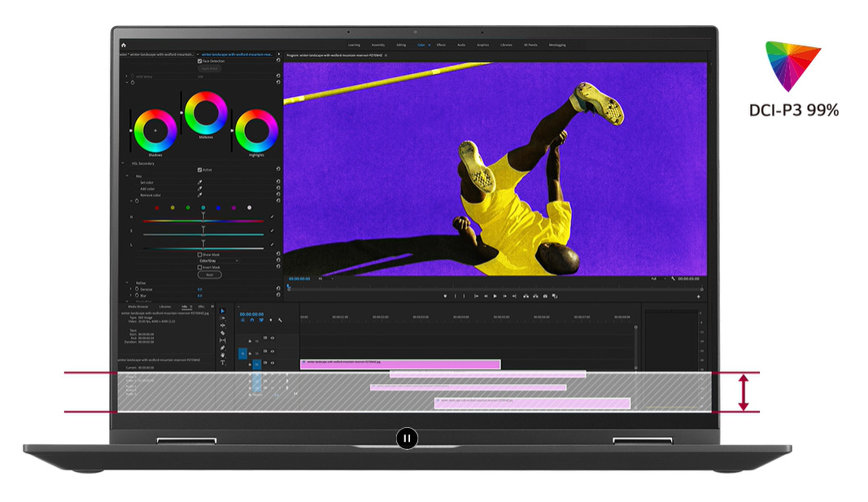Open the Media Browser panel tab
Screen dimensions: 868x502
(x=138, y=306)
